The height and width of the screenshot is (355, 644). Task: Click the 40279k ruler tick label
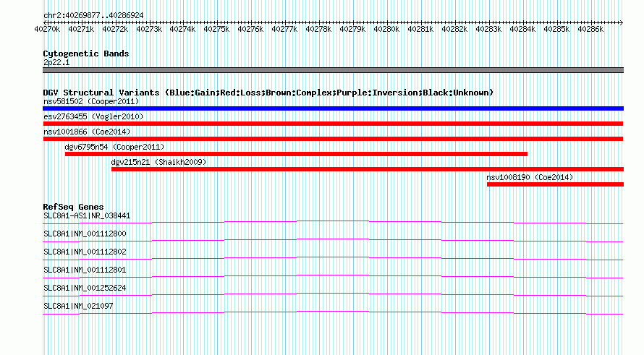pyautogui.click(x=352, y=29)
